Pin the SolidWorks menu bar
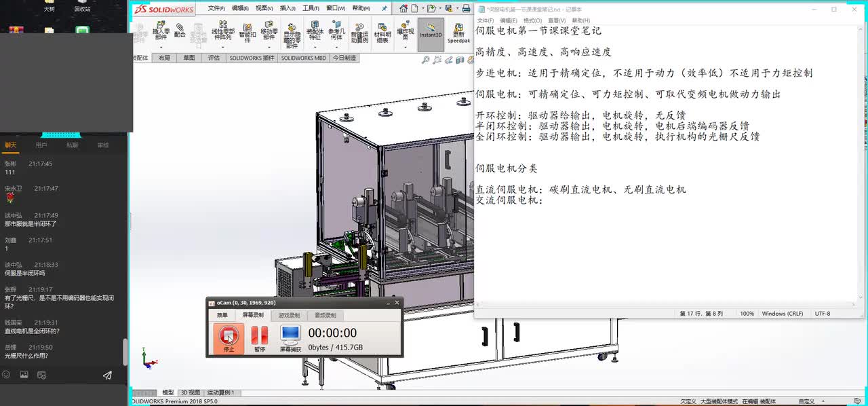868x406 pixels. [384, 9]
